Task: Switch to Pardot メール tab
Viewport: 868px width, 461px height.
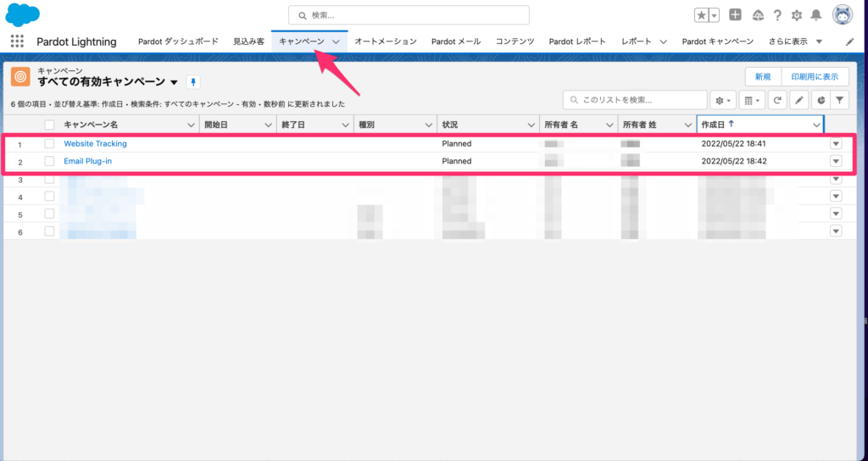Action: (x=456, y=42)
